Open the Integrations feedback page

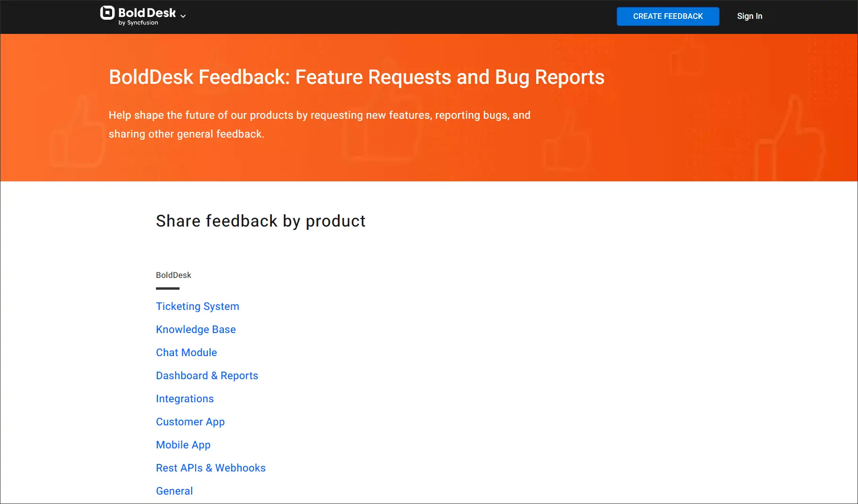pos(185,399)
